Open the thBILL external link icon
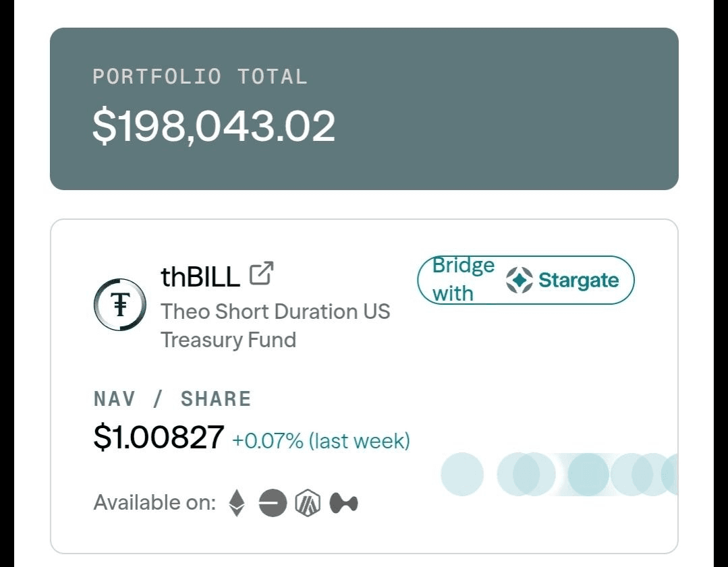Viewport: 728px width, 567px height. [261, 274]
